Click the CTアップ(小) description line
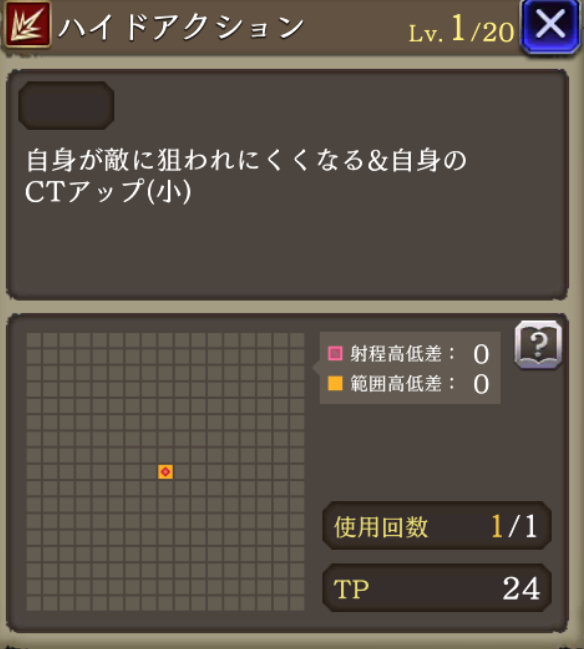This screenshot has width=584, height=649. (x=108, y=191)
